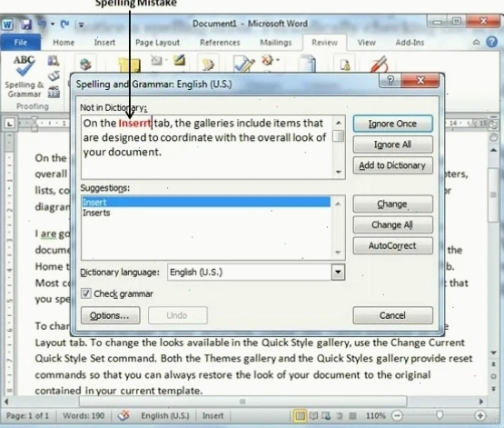
Task: Click the Language globe icon in ribbon
Action: (85, 64)
